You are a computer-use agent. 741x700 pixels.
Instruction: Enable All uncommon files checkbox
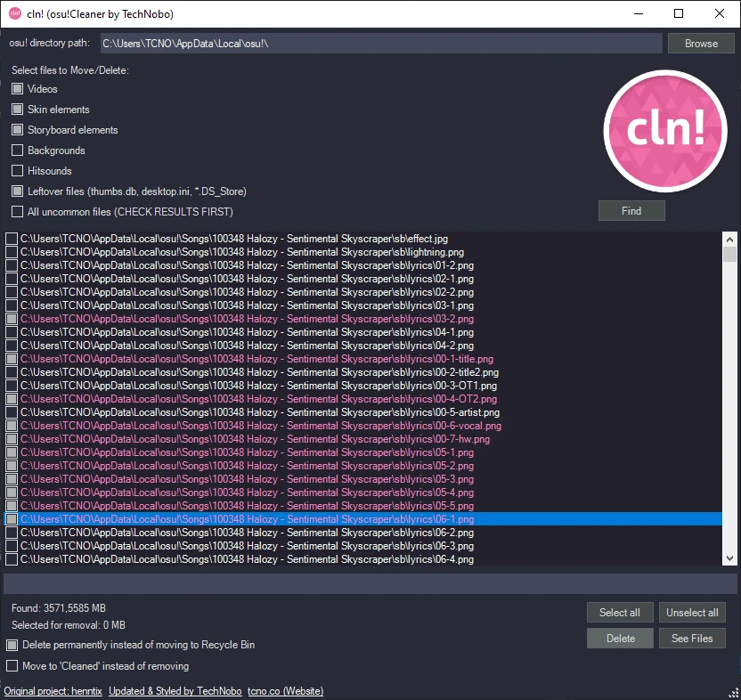(x=18, y=211)
